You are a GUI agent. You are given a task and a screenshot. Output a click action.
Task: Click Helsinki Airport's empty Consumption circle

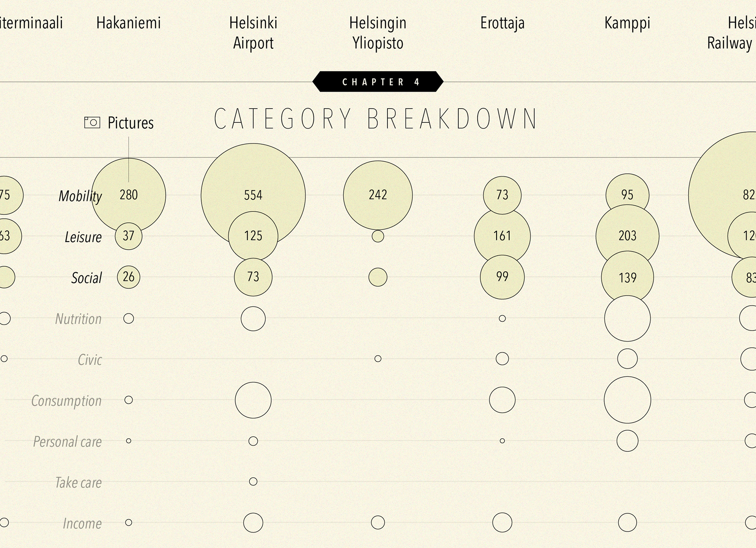coord(253,400)
